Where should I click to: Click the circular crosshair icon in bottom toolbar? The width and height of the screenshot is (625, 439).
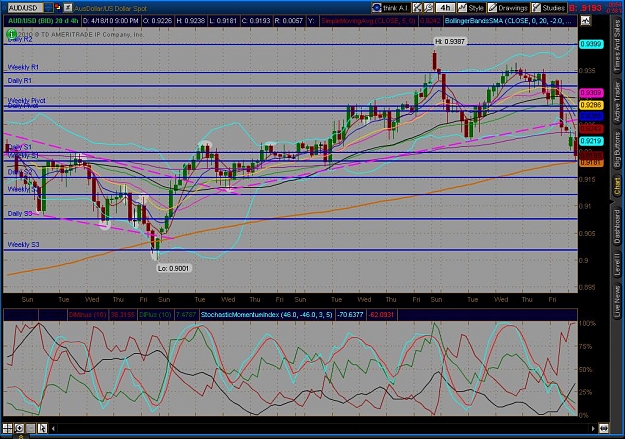pyautogui.click(x=19, y=428)
